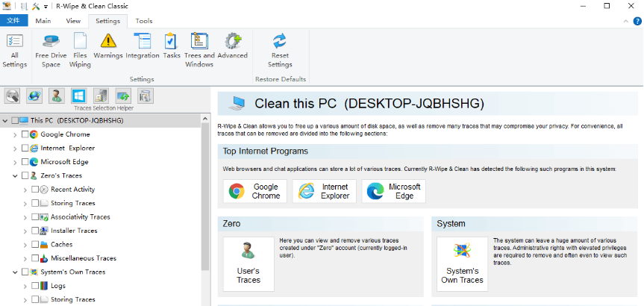Expand the Microsoft Edge tree node

click(15, 162)
